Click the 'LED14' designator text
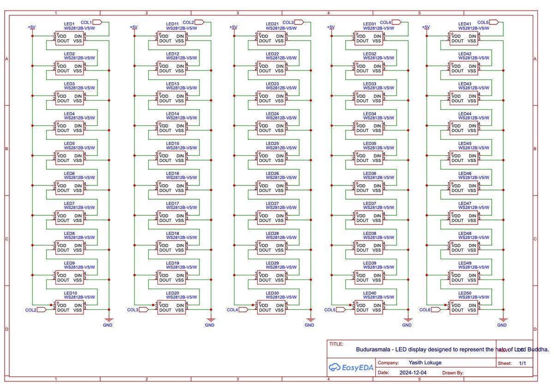The width and height of the screenshot is (554, 392). click(173, 113)
